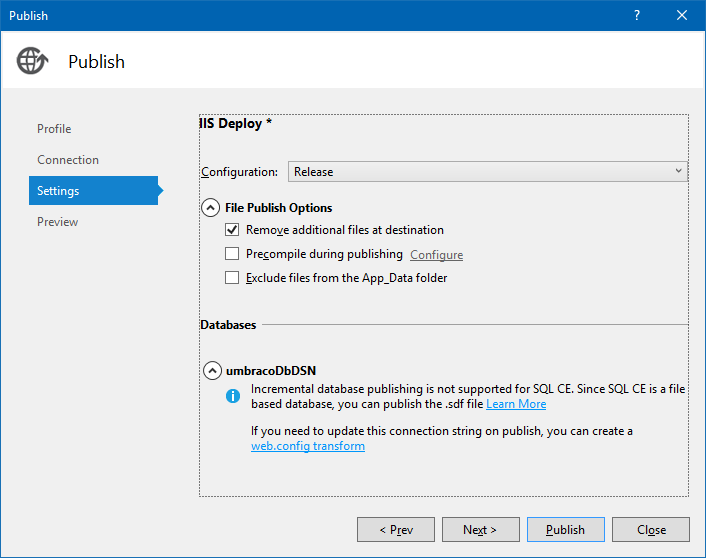Go to the Preview tab

(57, 222)
